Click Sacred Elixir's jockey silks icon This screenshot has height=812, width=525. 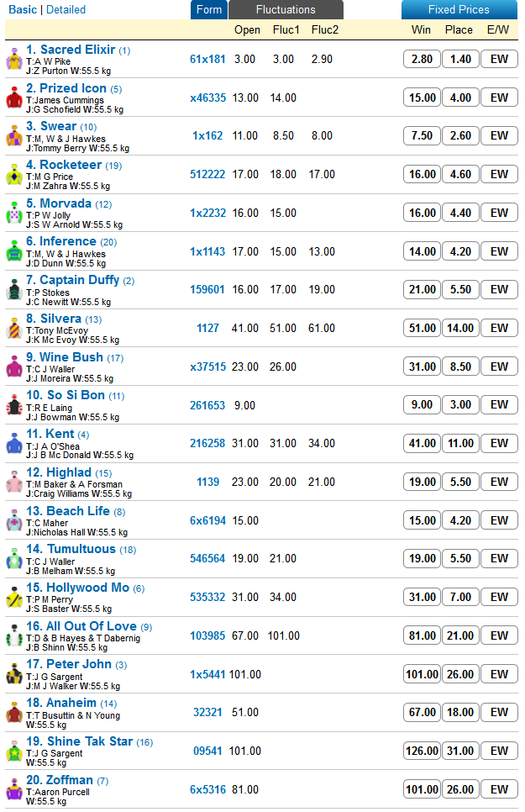pyautogui.click(x=14, y=59)
